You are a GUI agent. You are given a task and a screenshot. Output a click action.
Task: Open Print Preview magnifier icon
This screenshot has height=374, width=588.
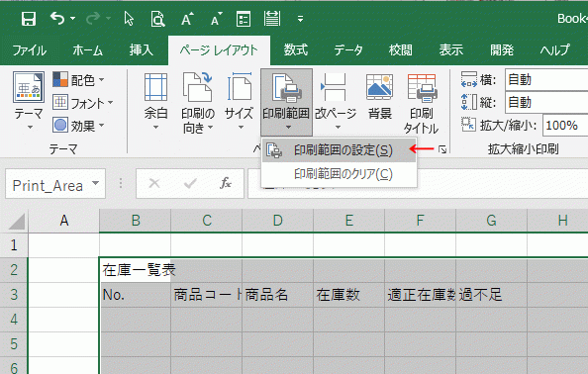[x=157, y=19]
